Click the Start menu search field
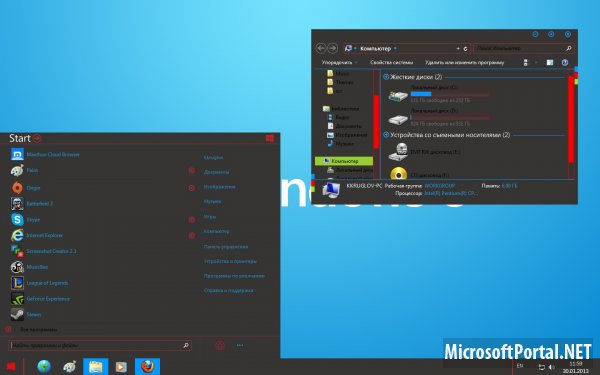The width and height of the screenshot is (600, 375). (100, 345)
